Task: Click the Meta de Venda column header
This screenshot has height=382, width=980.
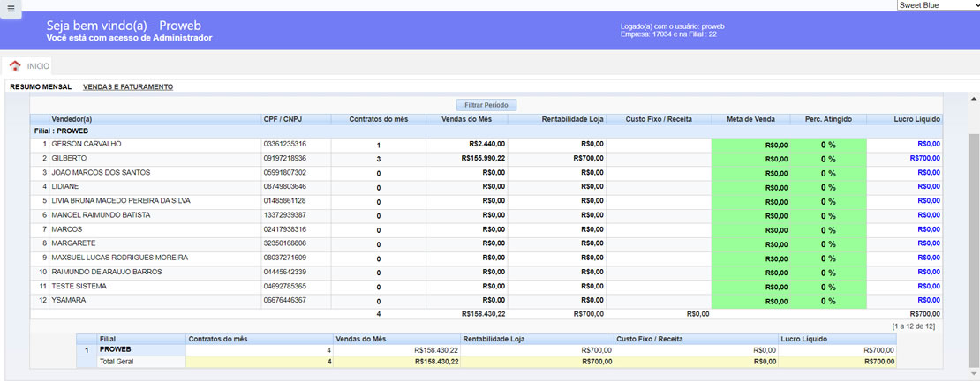Action: 750,119
